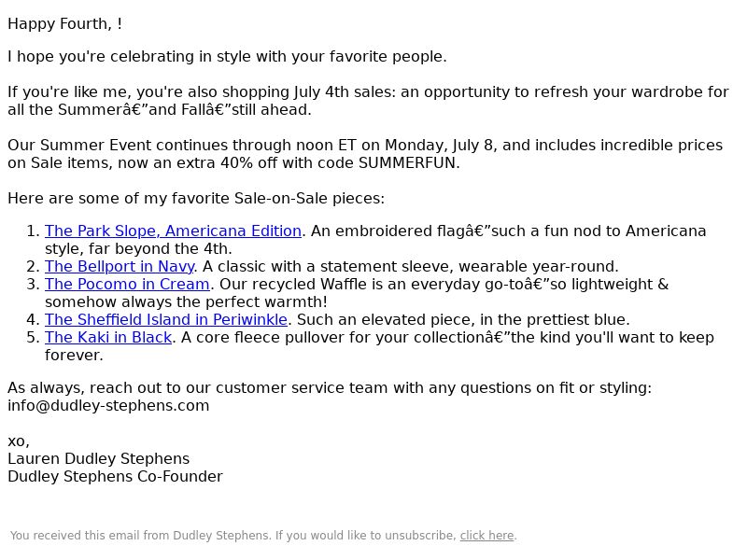
Task: Click the 'Dudley Stephens Co-Founder' title line
Action: [115, 477]
